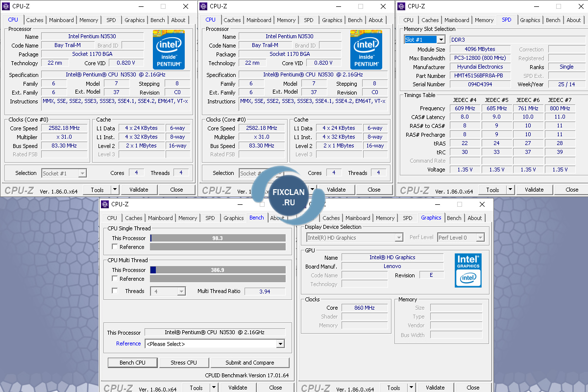Click Submit and Compare button
588x392 pixels.
coord(250,363)
